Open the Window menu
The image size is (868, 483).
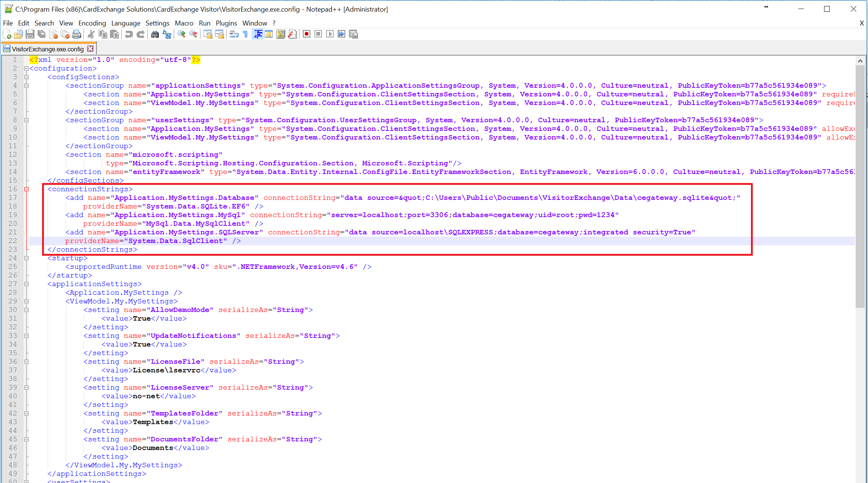255,23
